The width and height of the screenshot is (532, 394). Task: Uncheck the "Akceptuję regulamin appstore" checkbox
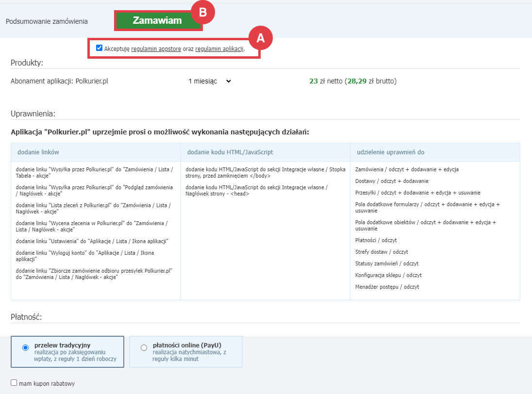(100, 47)
